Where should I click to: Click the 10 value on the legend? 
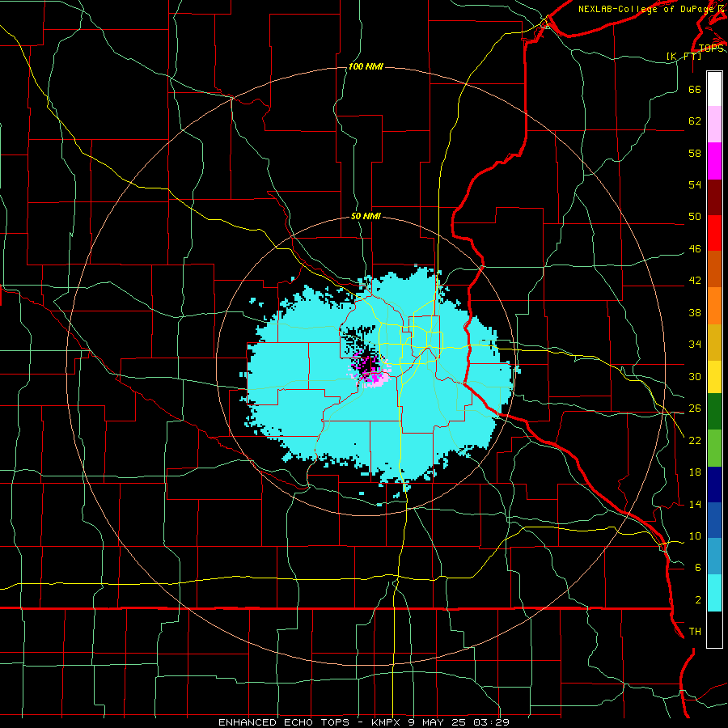(x=695, y=535)
